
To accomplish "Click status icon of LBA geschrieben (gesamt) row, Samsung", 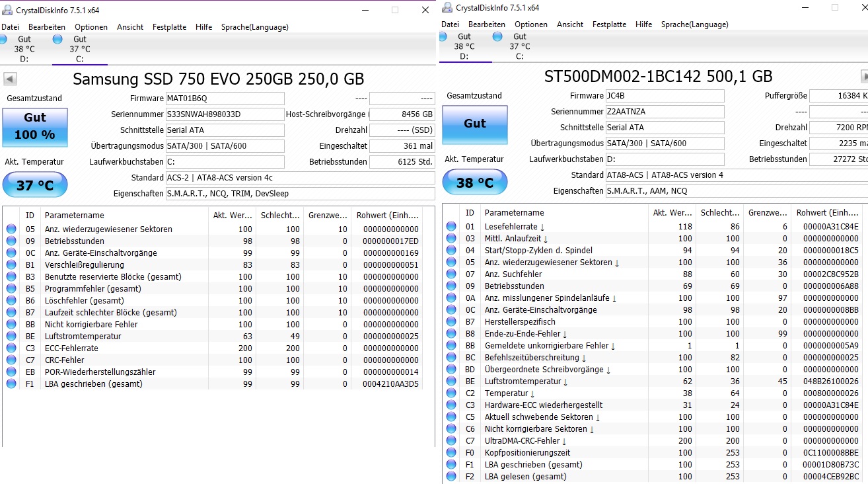I will (11, 384).
